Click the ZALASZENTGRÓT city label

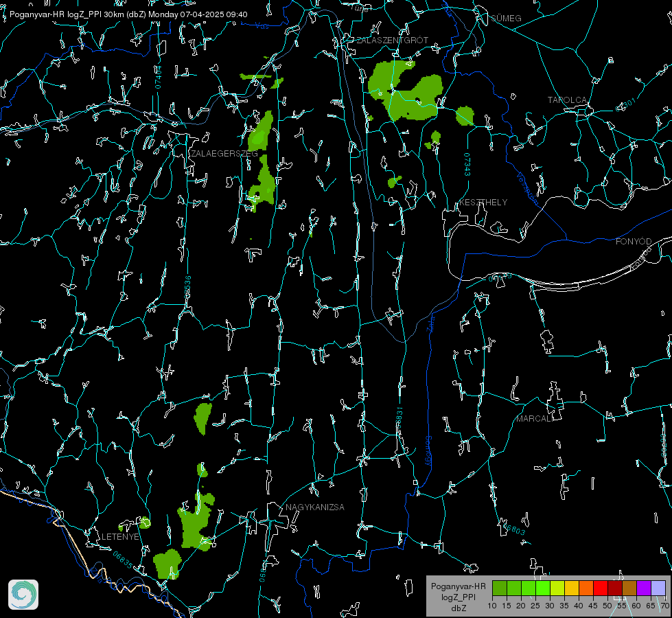(392, 41)
